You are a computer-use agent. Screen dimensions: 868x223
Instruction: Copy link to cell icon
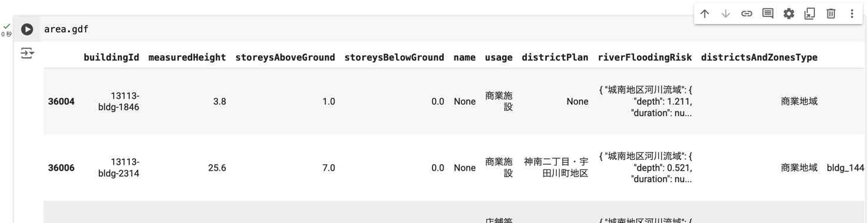click(747, 14)
